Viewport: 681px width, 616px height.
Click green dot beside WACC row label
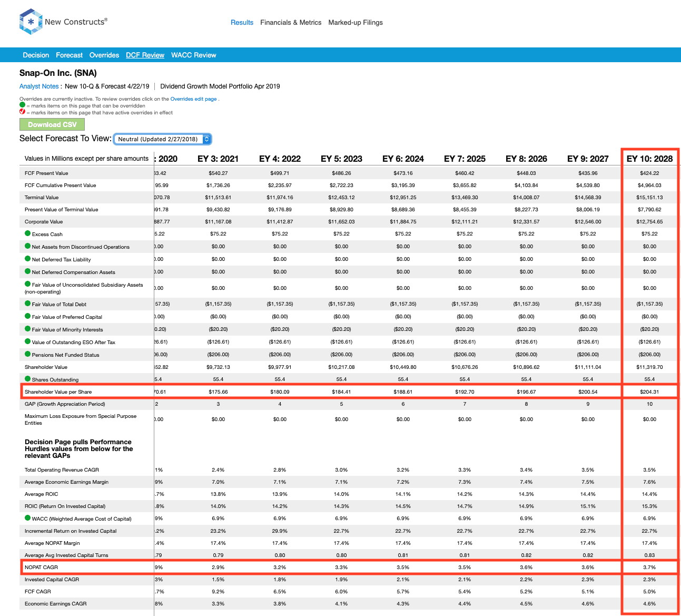(28, 518)
